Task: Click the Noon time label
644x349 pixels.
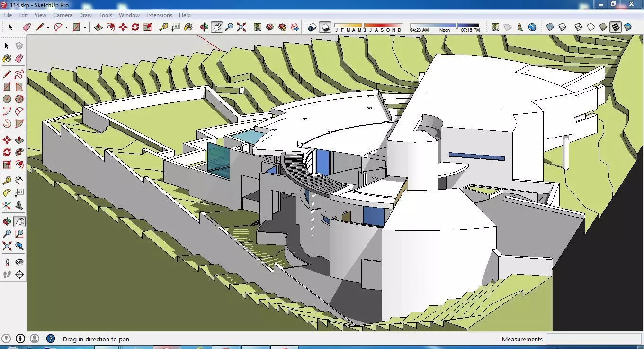Action: [445, 30]
